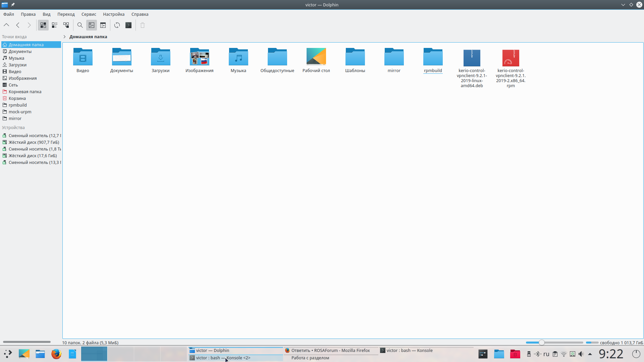644x362 pixels.
Task: Open the Вид menu
Action: [46, 14]
